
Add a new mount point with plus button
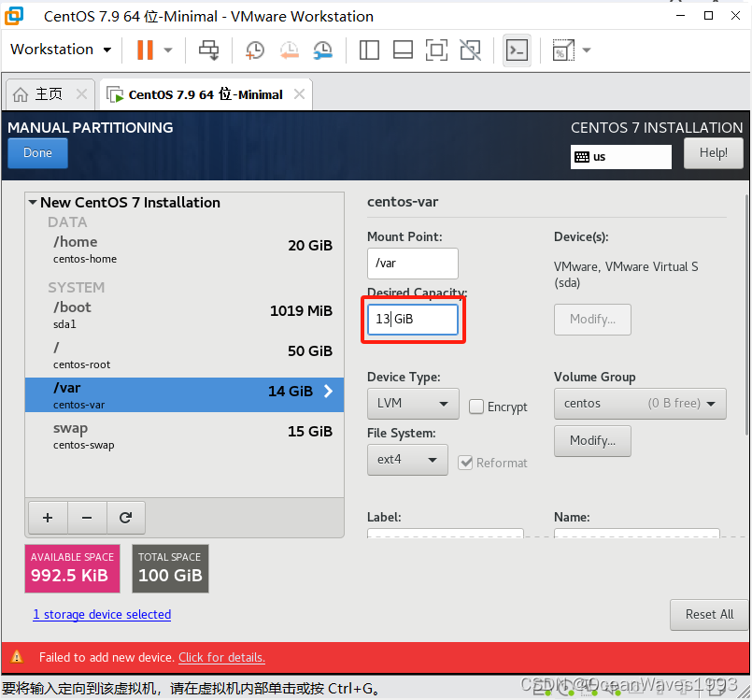pyautogui.click(x=48, y=518)
